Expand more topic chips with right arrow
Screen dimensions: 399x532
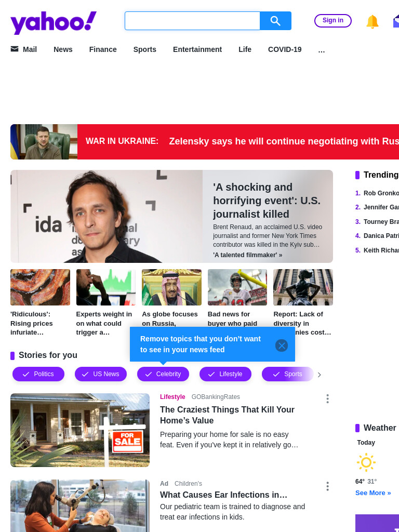pyautogui.click(x=320, y=375)
